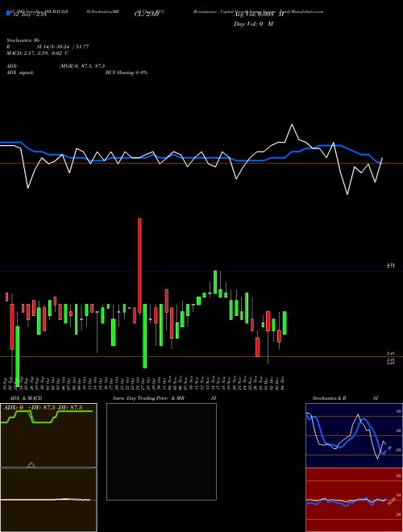Click the white line's highest peak in upper chart

[x=292, y=124]
